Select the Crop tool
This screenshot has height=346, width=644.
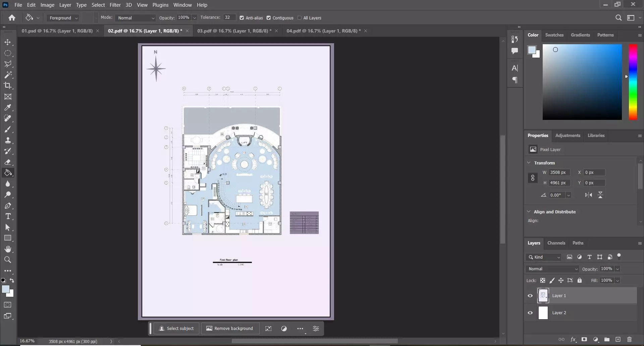(8, 85)
